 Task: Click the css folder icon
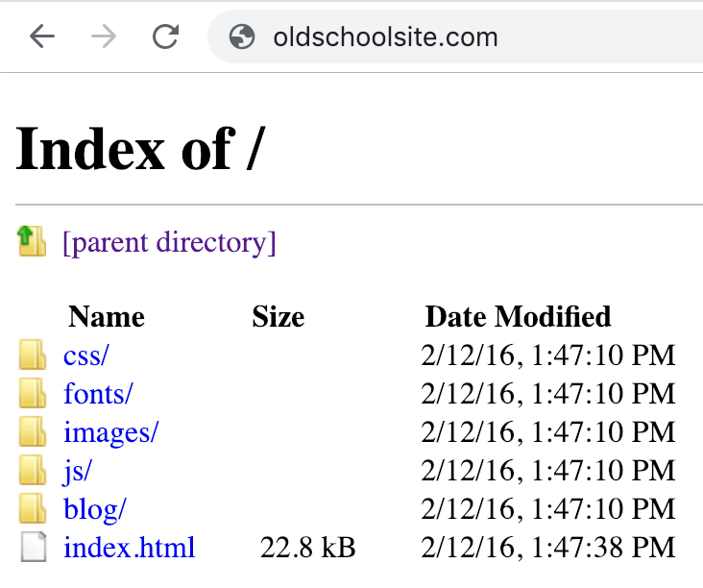point(33,355)
